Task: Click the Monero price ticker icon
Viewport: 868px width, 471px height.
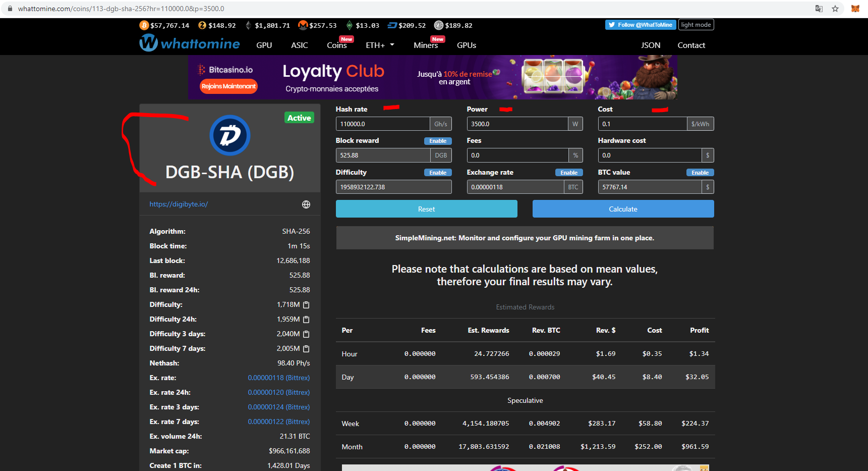Action: [303, 25]
